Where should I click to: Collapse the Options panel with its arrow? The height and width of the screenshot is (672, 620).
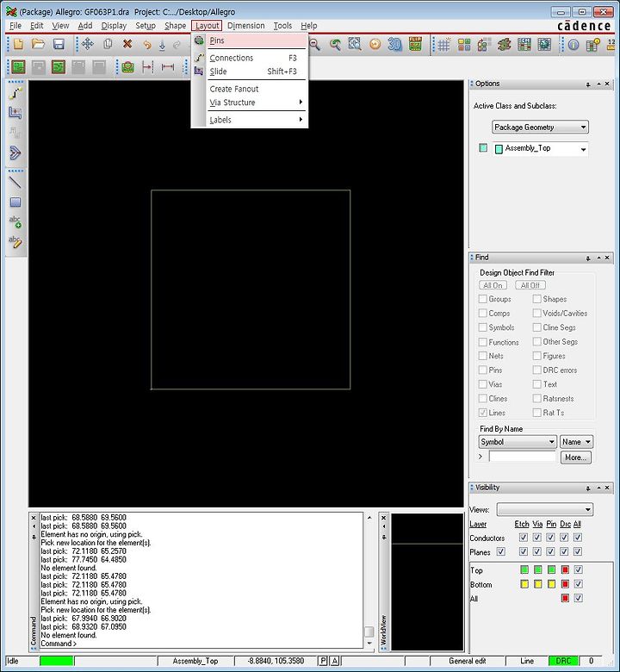pyautogui.click(x=598, y=84)
